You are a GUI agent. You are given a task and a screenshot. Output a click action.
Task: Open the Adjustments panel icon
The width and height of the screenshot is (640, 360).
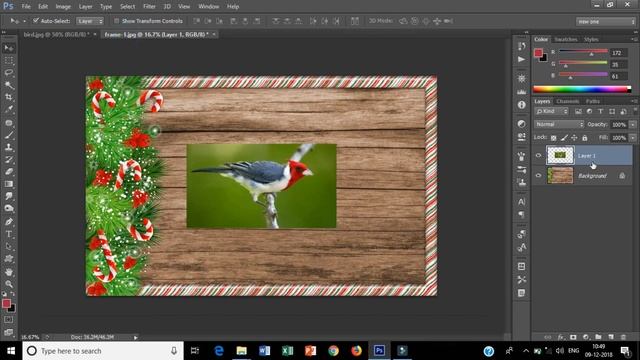[x=522, y=124]
